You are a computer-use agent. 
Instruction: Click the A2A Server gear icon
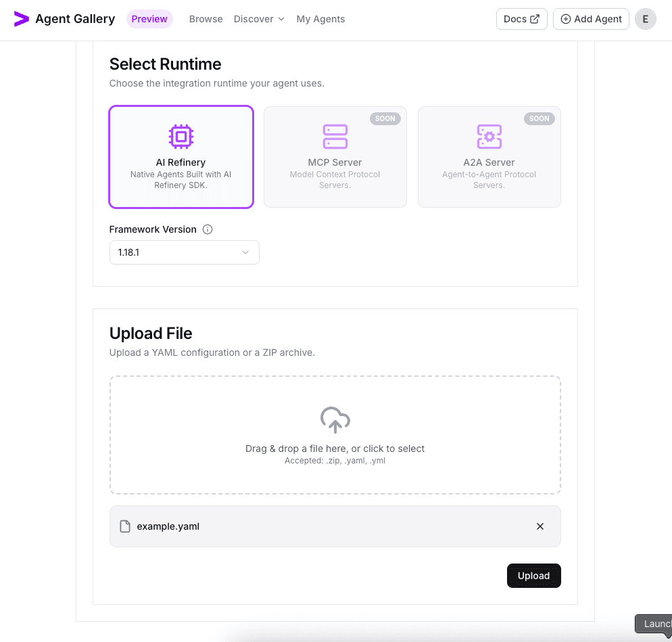pos(489,137)
